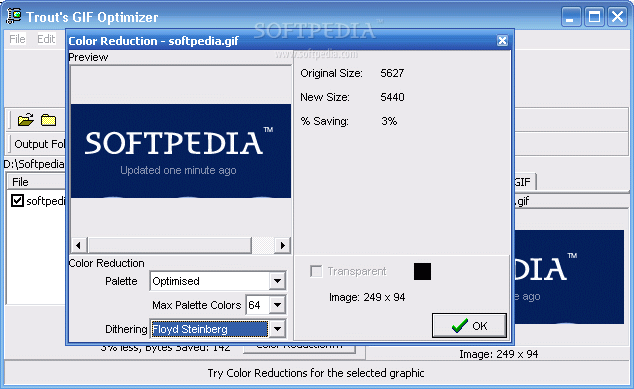Click the File column header in list
The image size is (634, 389).
36,182
